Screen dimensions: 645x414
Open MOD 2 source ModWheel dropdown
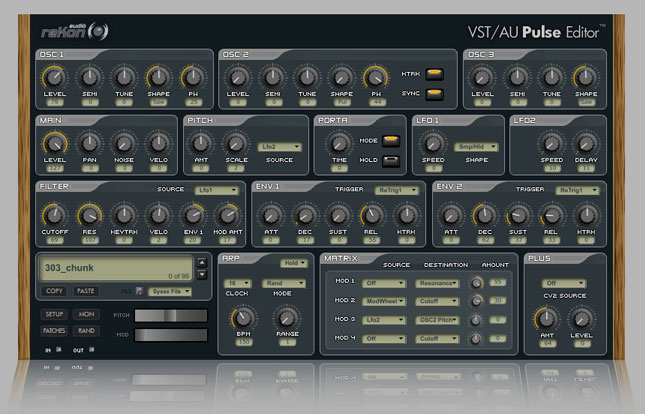[384, 301]
